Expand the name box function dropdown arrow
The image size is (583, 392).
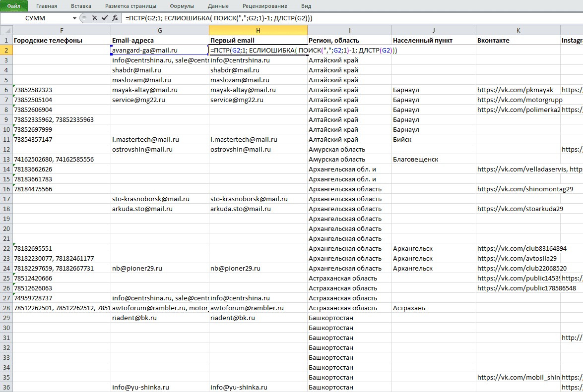[74, 18]
